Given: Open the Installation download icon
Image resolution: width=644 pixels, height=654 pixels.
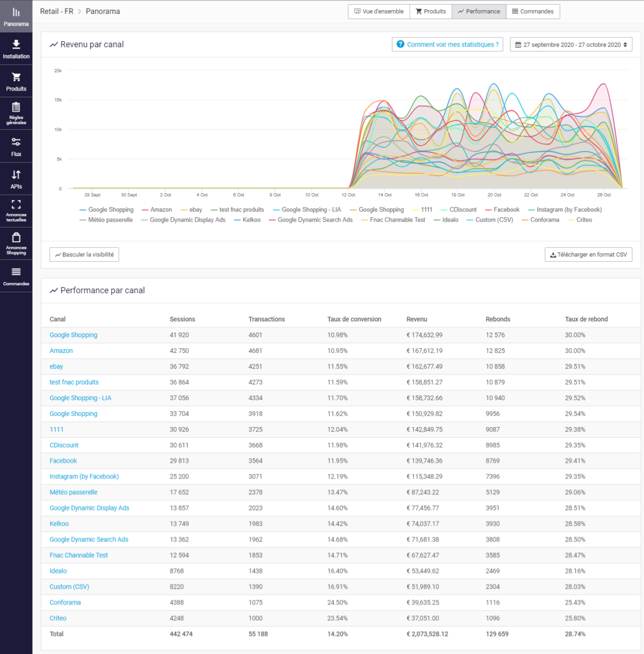Looking at the screenshot, I should pyautogui.click(x=16, y=45).
